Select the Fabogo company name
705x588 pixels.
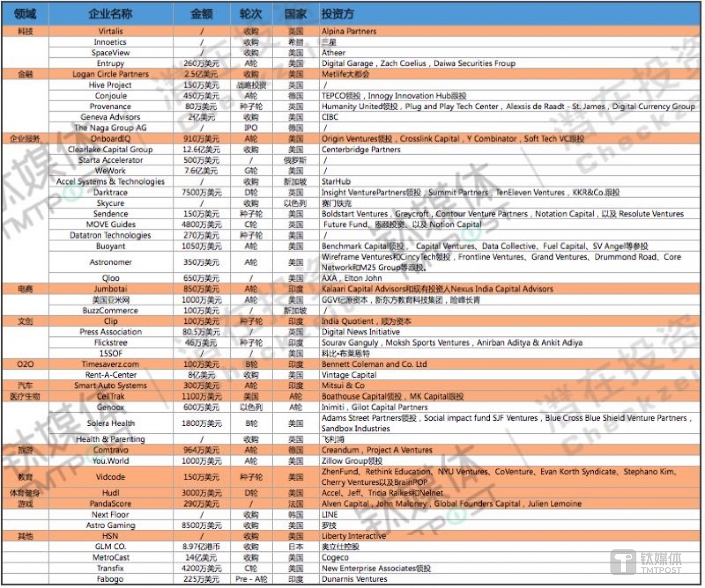tap(111, 579)
